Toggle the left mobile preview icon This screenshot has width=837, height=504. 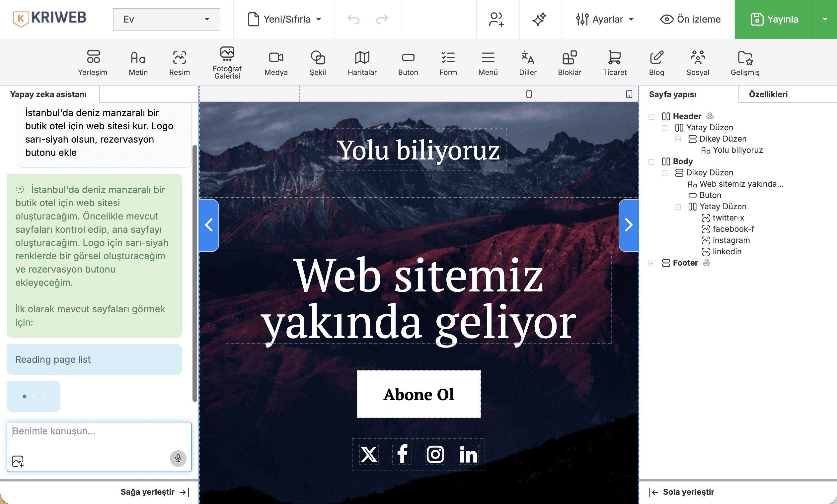(529, 94)
